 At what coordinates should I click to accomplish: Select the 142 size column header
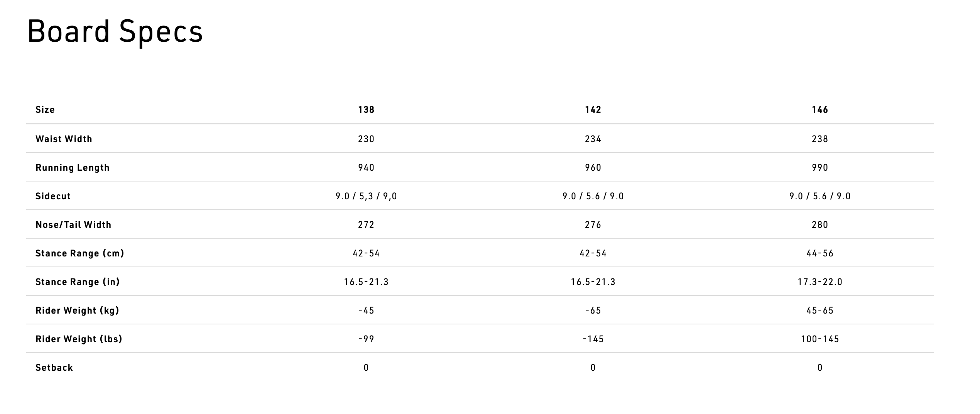(593, 110)
